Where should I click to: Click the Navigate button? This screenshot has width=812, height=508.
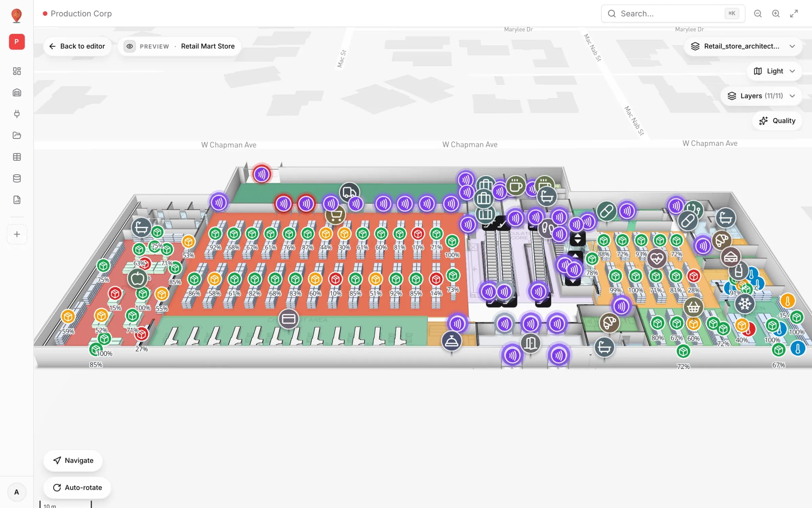73,460
